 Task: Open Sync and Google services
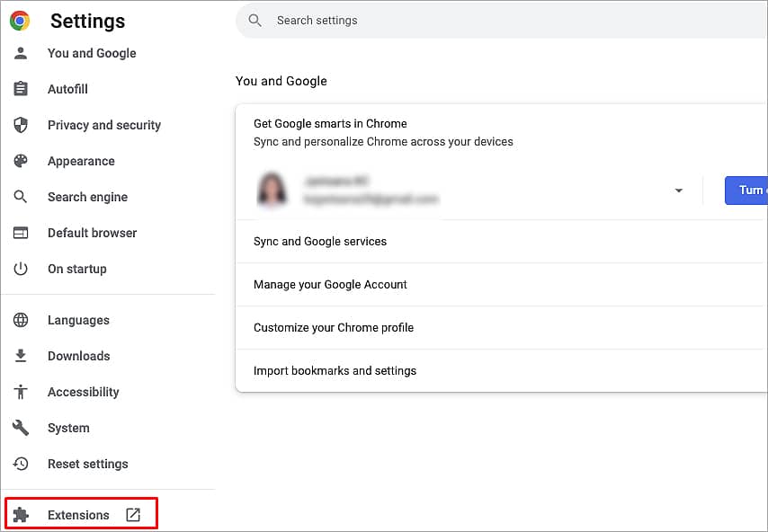(501, 241)
